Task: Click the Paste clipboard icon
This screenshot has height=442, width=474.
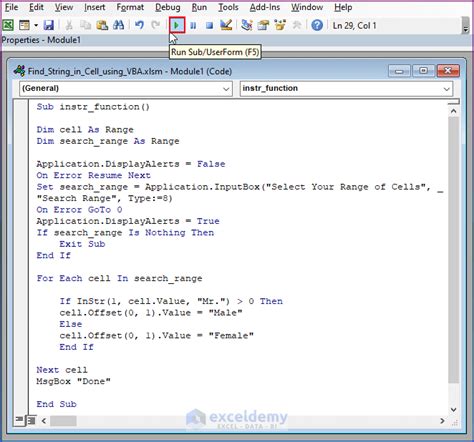Action: tap(102, 25)
